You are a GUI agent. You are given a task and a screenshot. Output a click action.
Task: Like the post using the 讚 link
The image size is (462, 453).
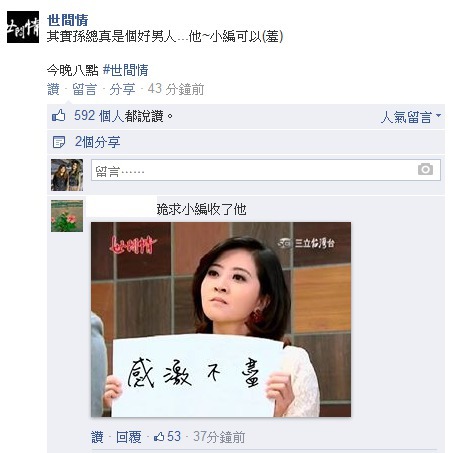point(53,89)
